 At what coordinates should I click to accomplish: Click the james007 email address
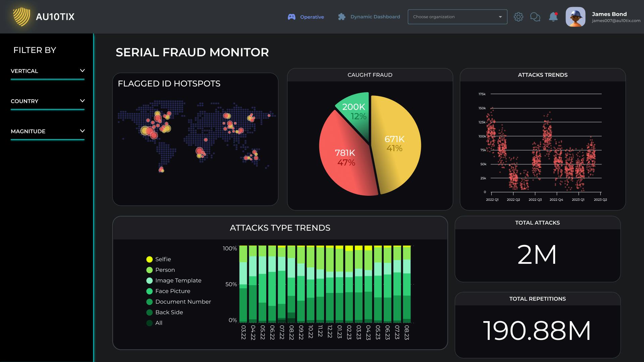(x=616, y=21)
